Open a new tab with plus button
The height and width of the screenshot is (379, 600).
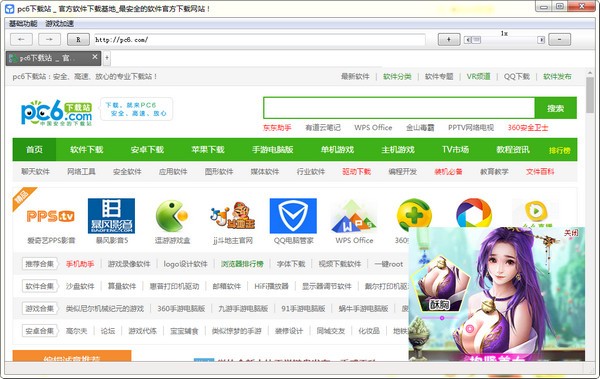[x=107, y=58]
